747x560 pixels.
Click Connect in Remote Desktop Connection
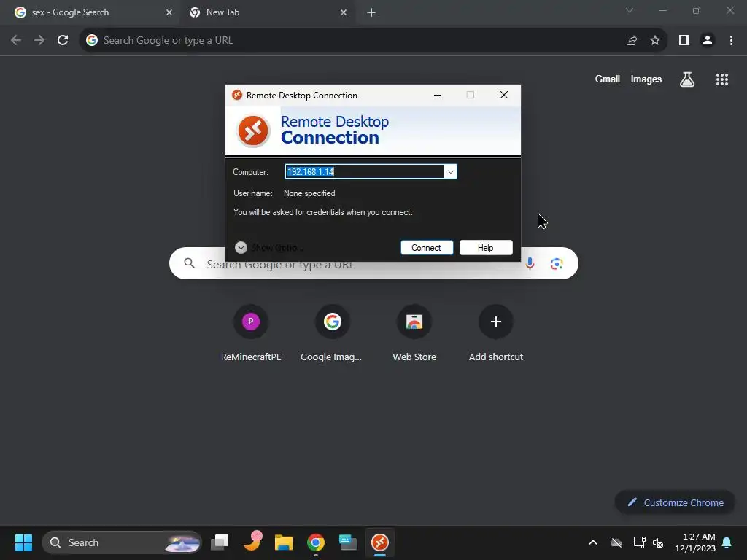(x=426, y=248)
